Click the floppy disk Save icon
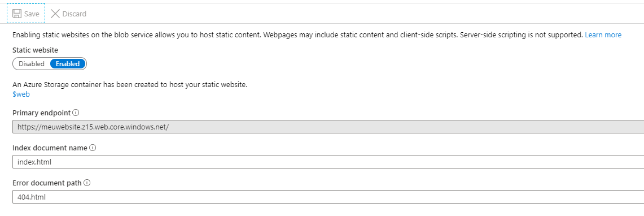The width and height of the screenshot is (644, 216). (x=17, y=14)
